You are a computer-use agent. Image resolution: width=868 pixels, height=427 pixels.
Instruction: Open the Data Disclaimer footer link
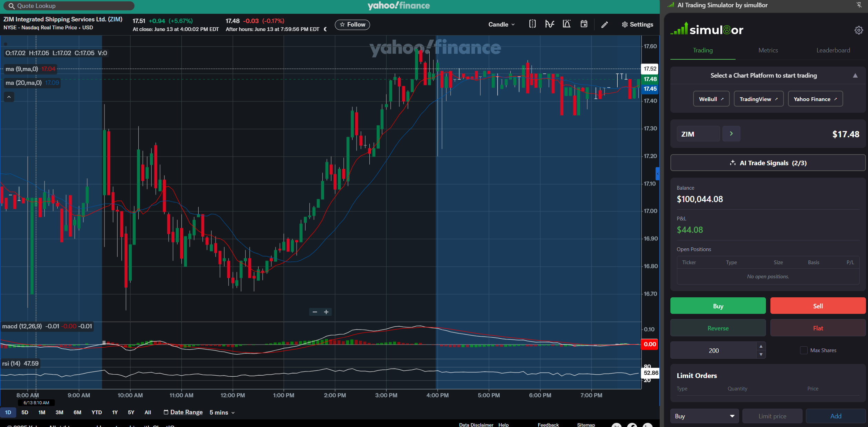pos(476,425)
